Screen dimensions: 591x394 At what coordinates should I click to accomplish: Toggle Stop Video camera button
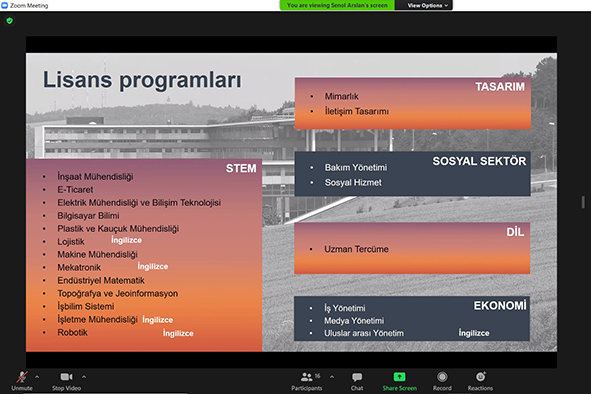pyautogui.click(x=66, y=377)
